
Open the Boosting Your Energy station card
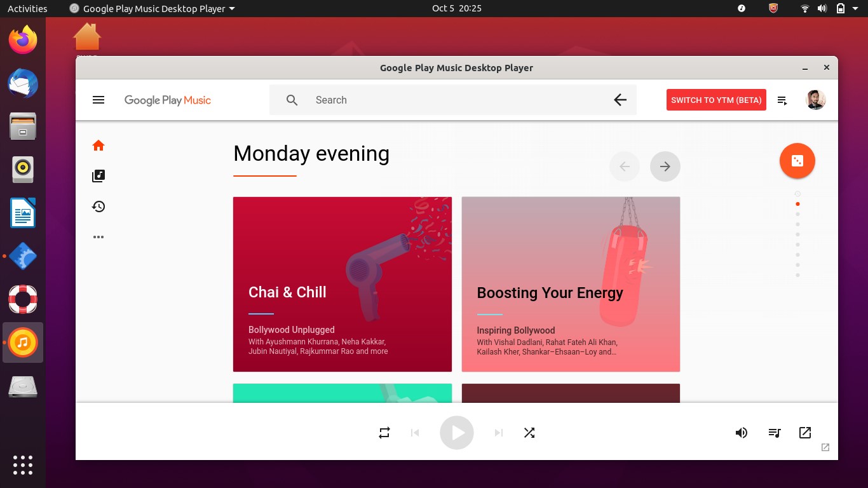571,284
